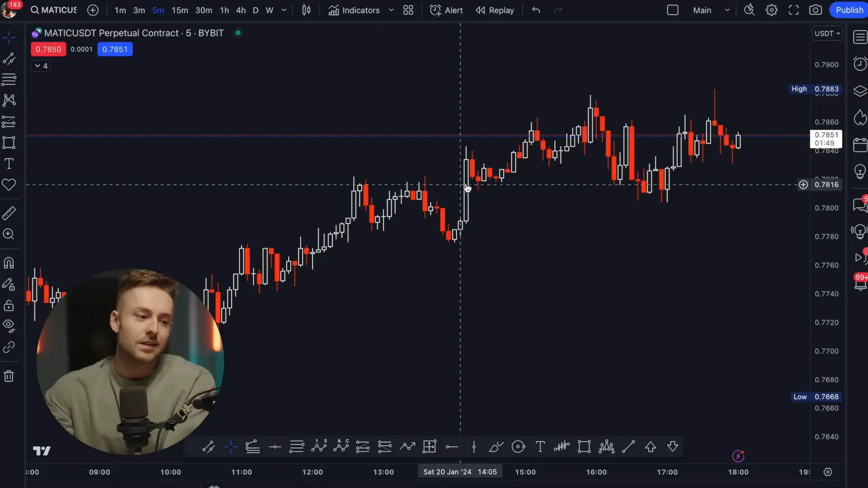Switch to the 1h timeframe
Image resolution: width=868 pixels, height=488 pixels.
(224, 10)
